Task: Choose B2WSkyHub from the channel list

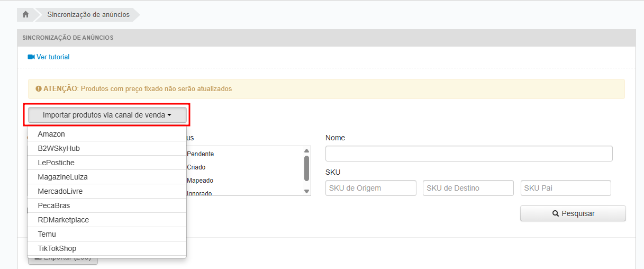Action: click(107, 148)
